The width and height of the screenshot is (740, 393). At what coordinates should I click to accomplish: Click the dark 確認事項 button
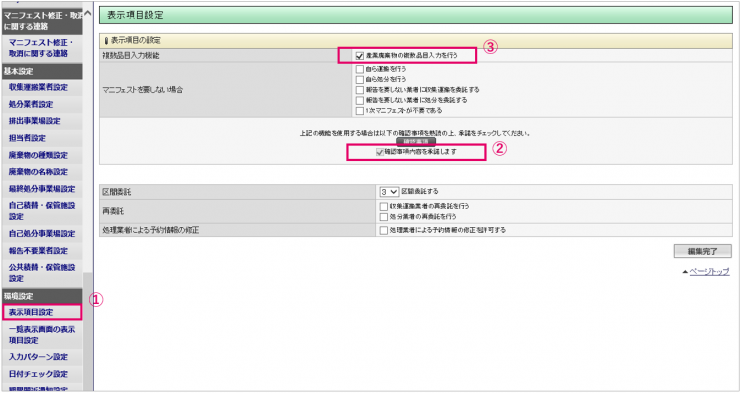click(x=416, y=141)
